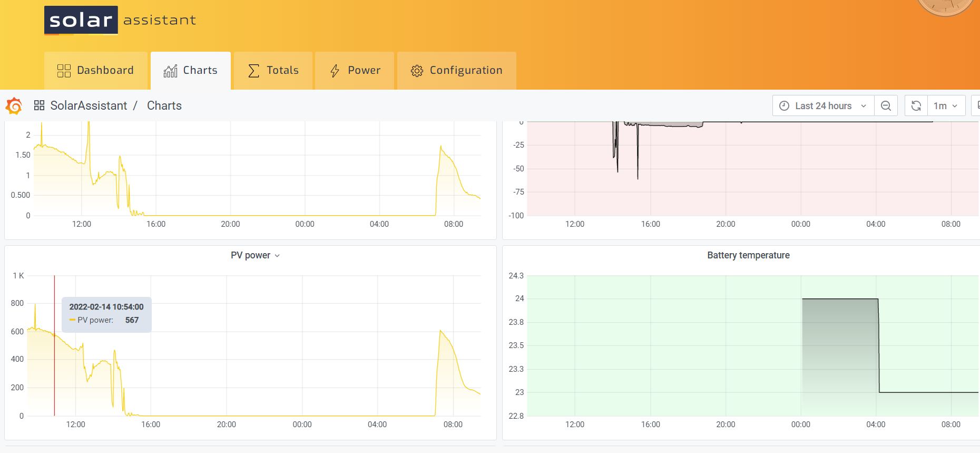Screen dimensions: 980x453
Task: Switch to the Dashboard tab
Action: click(96, 71)
